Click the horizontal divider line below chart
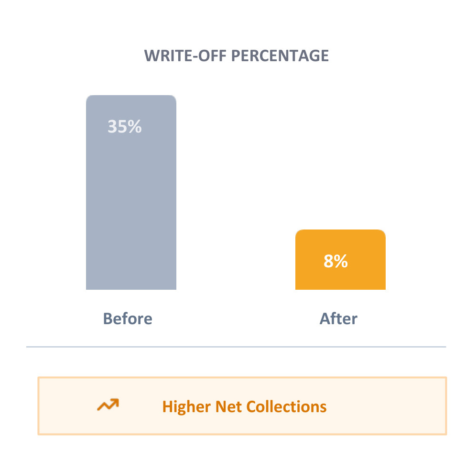 [236, 347]
